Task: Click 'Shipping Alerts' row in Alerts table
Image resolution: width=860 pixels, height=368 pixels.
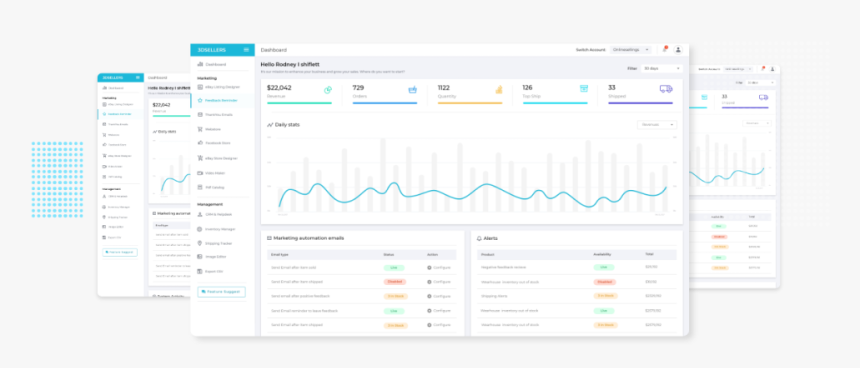Action: (x=576, y=296)
